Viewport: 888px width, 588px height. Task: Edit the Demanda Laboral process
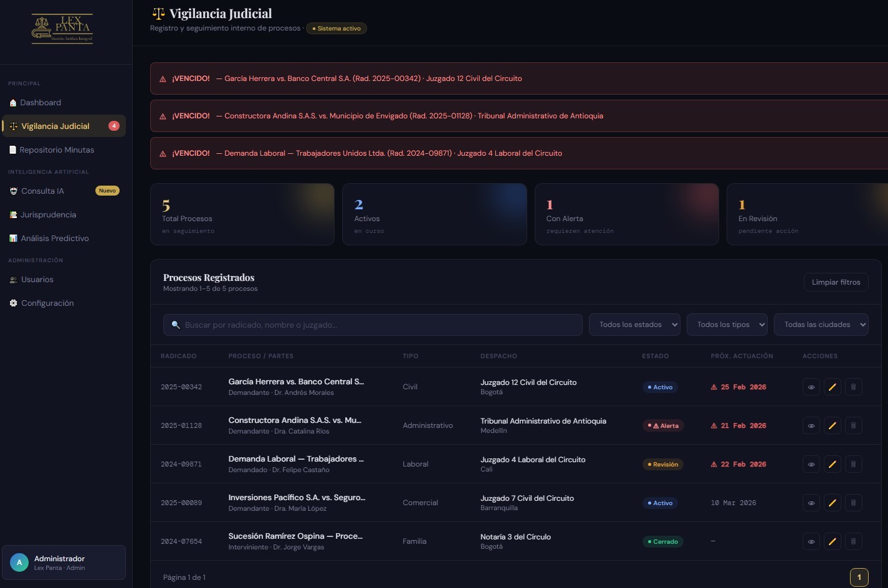click(x=832, y=464)
